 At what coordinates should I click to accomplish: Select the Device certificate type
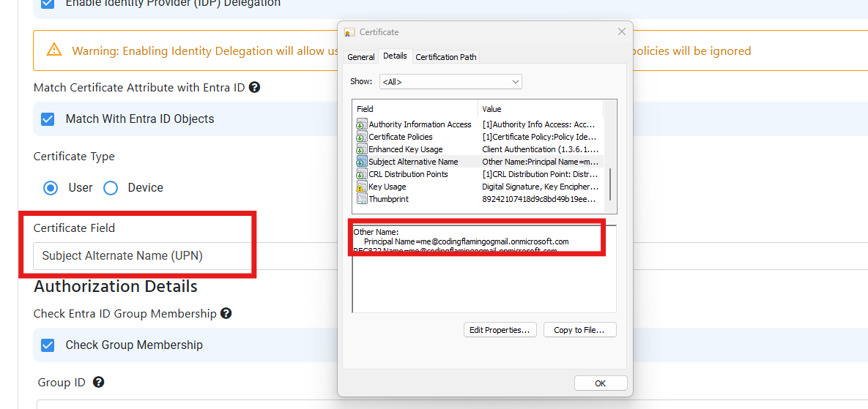click(111, 188)
